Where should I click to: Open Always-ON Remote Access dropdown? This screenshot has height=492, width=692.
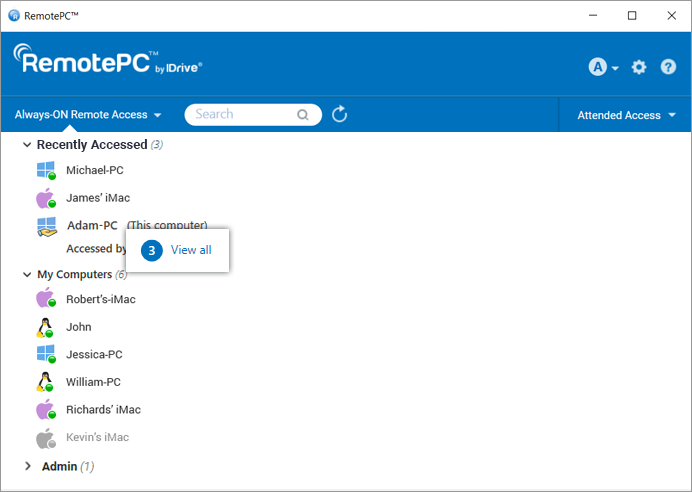[88, 115]
